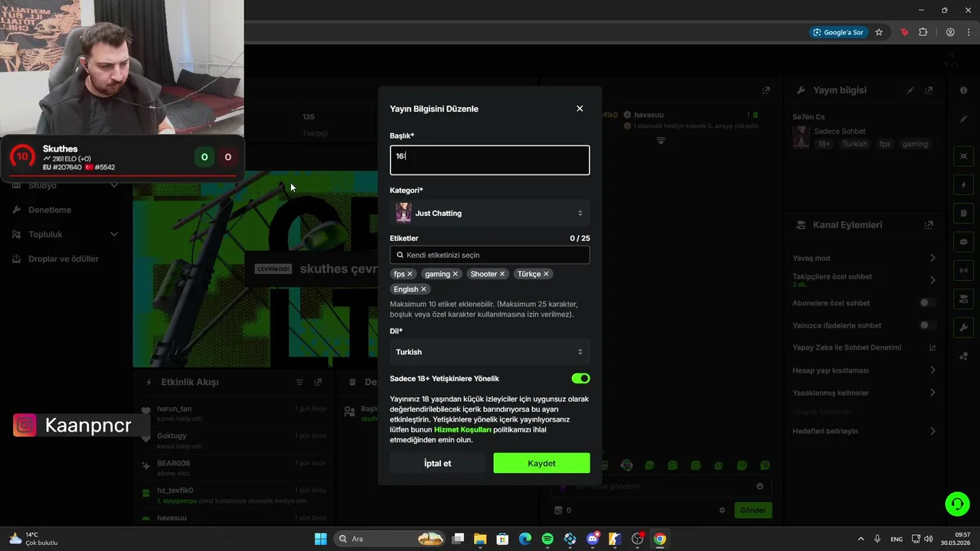
Task: Open Droplar ve ödüller in left sidebar
Action: [64, 259]
